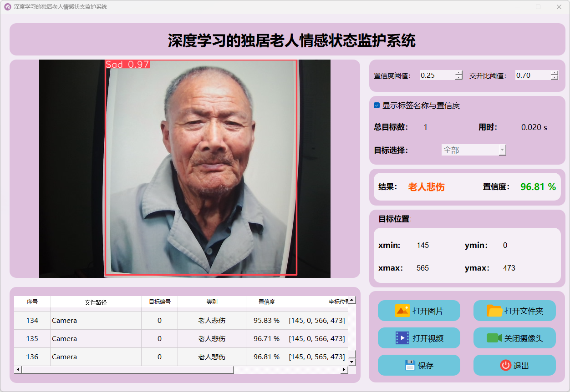The height and width of the screenshot is (392, 570).
Task: Decrease the IoU threshold value
Action: pos(554,78)
